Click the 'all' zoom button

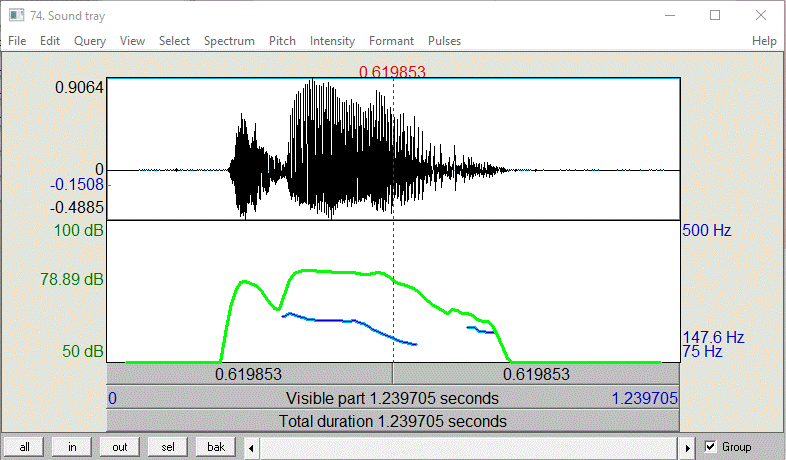[x=24, y=447]
